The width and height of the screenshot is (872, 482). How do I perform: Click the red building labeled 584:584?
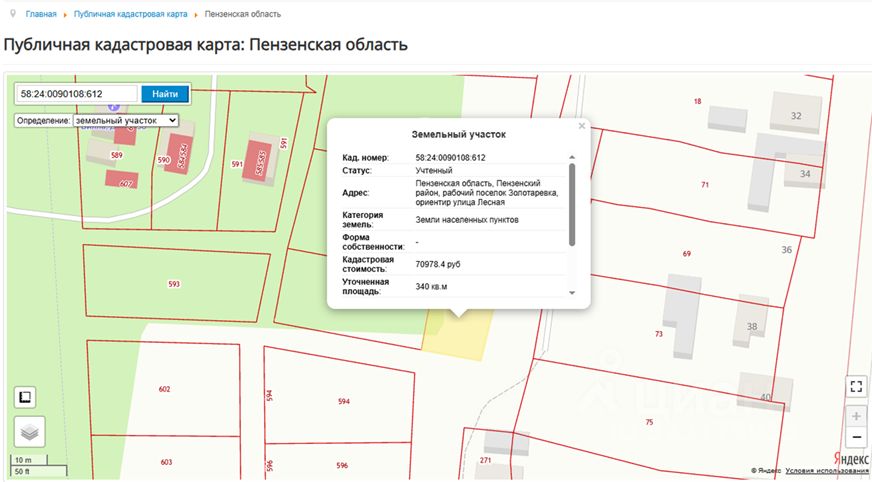point(179,153)
